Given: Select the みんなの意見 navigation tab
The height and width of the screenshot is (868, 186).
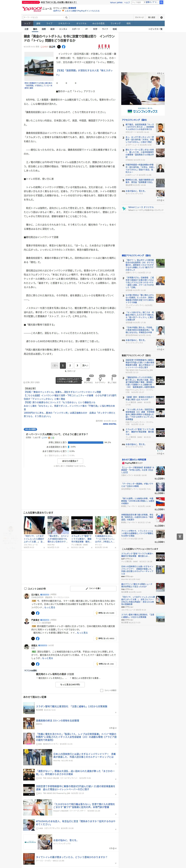Looking at the screenshot, I should (x=98, y=24).
